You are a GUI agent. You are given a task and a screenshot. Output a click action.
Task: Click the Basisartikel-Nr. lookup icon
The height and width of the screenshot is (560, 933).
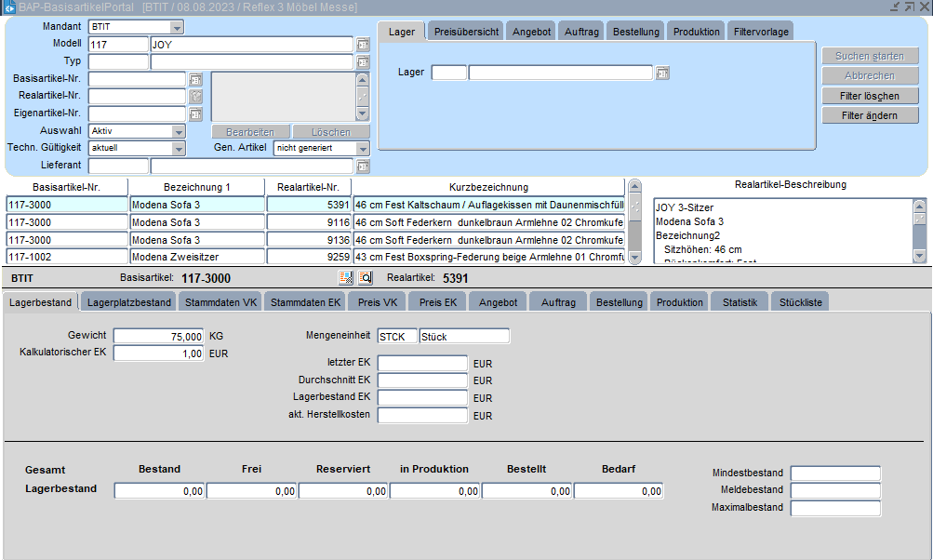(195, 79)
